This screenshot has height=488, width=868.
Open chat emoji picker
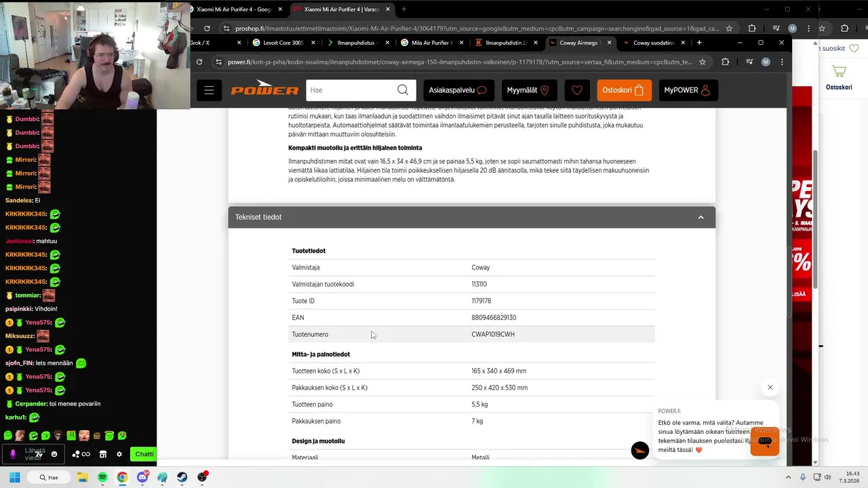pyautogui.click(x=54, y=454)
